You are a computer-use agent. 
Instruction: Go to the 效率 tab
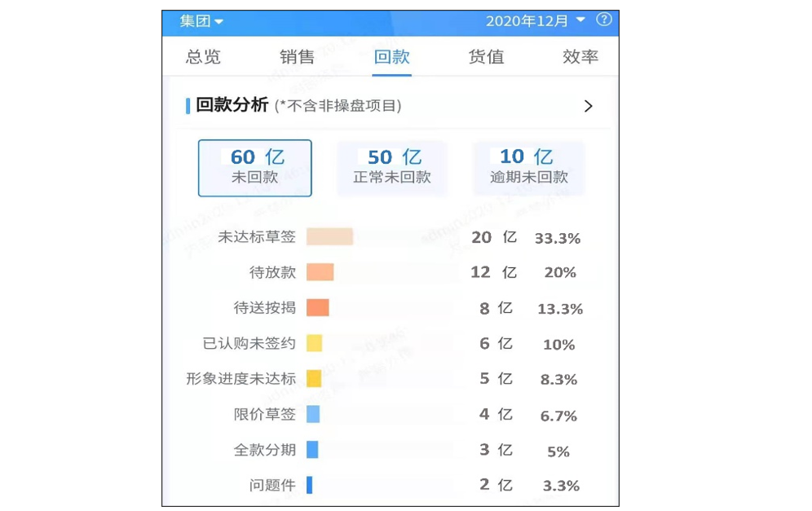pyautogui.click(x=580, y=57)
